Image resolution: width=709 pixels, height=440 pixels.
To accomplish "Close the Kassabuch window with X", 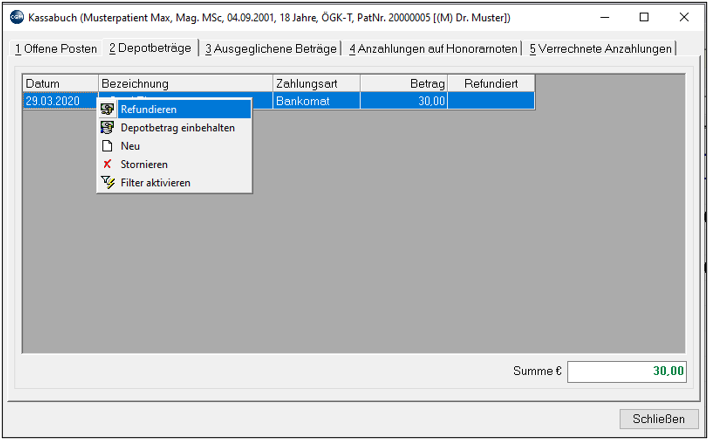I will 684,18.
